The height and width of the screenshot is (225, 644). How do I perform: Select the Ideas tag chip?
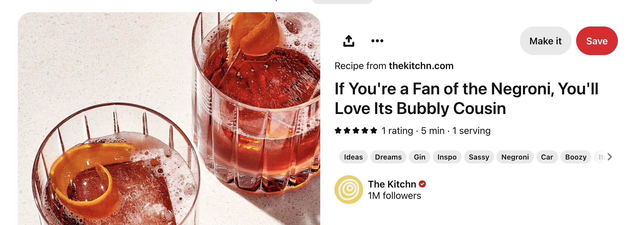tap(353, 157)
